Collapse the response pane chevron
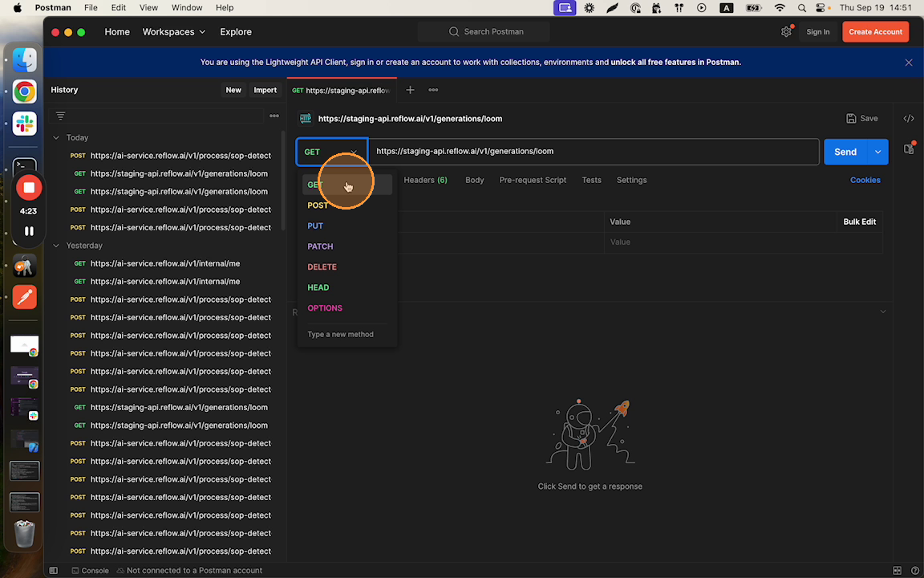The height and width of the screenshot is (578, 924). click(883, 311)
